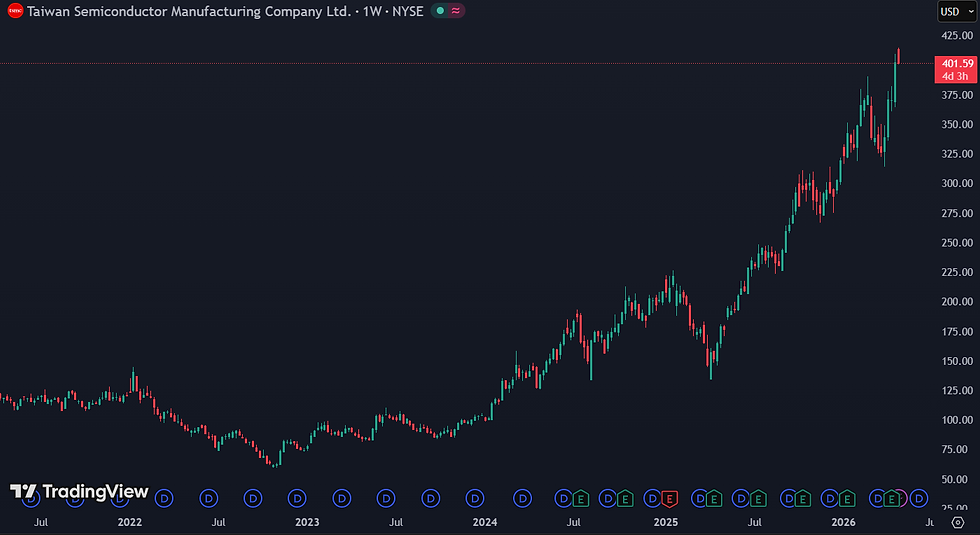Click the 200.00 price axis label
This screenshot has height=535, width=980.
tap(957, 301)
